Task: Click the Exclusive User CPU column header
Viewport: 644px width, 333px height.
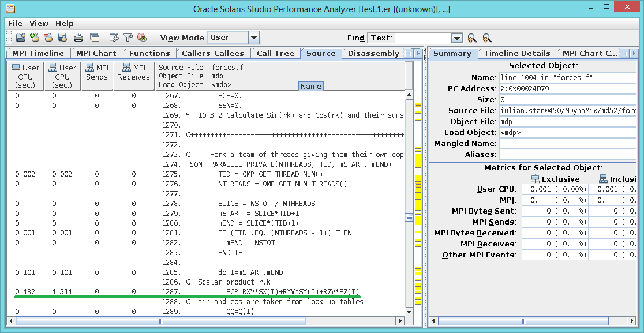Action: pos(25,76)
